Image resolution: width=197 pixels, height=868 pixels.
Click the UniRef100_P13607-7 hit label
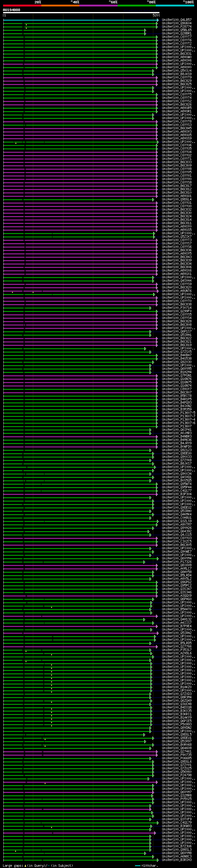click(x=179, y=416)
